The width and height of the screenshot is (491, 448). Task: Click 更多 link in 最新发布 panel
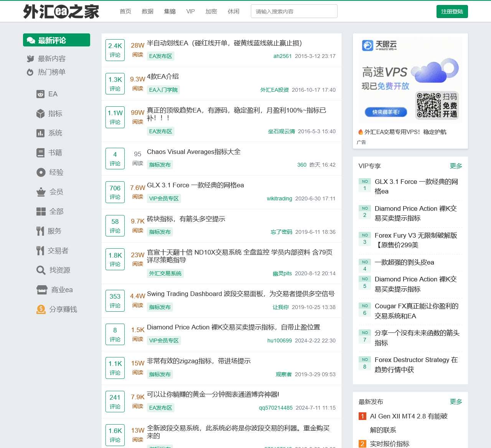tap(456, 402)
